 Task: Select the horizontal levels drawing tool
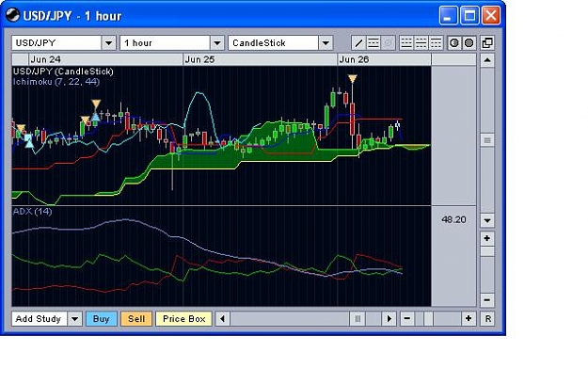[x=373, y=43]
